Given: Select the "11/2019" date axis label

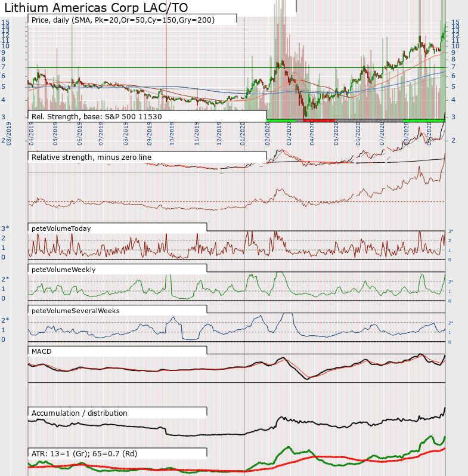Looking at the screenshot, I should point(197,134).
